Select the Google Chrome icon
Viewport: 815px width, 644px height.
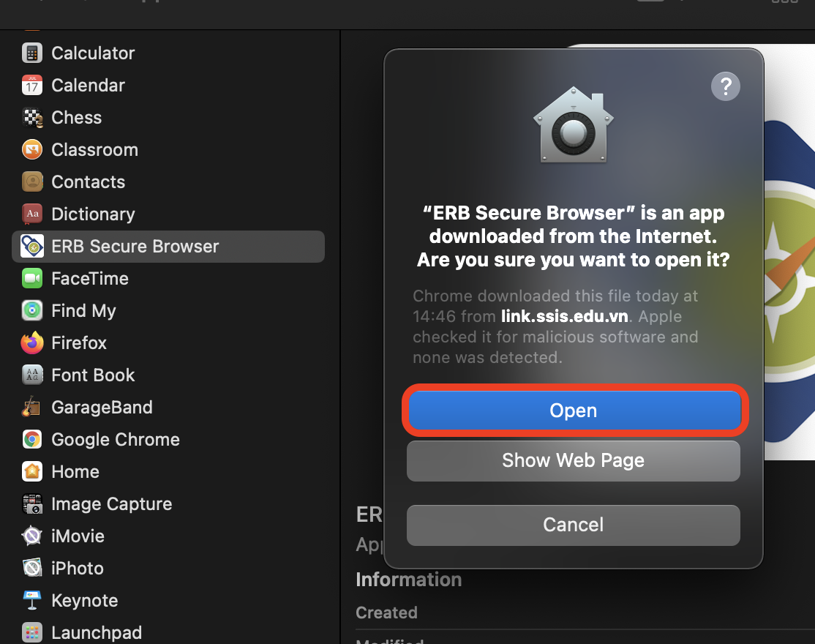click(x=31, y=440)
